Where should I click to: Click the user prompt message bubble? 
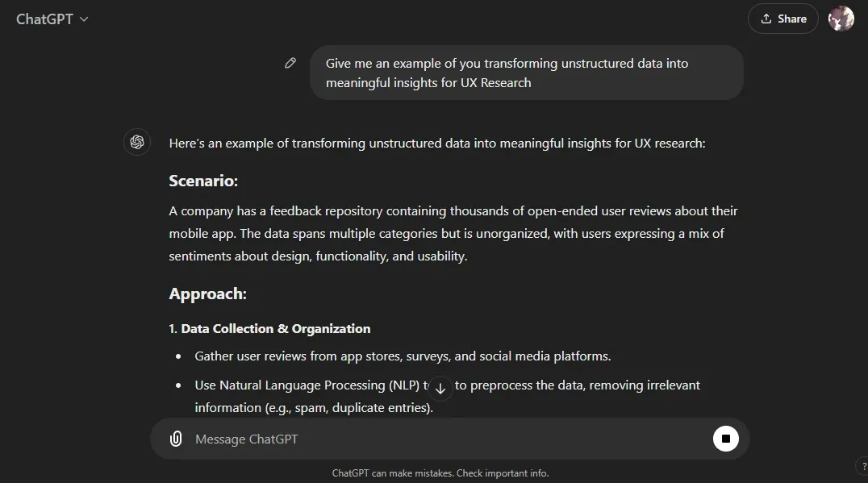pyautogui.click(x=526, y=73)
